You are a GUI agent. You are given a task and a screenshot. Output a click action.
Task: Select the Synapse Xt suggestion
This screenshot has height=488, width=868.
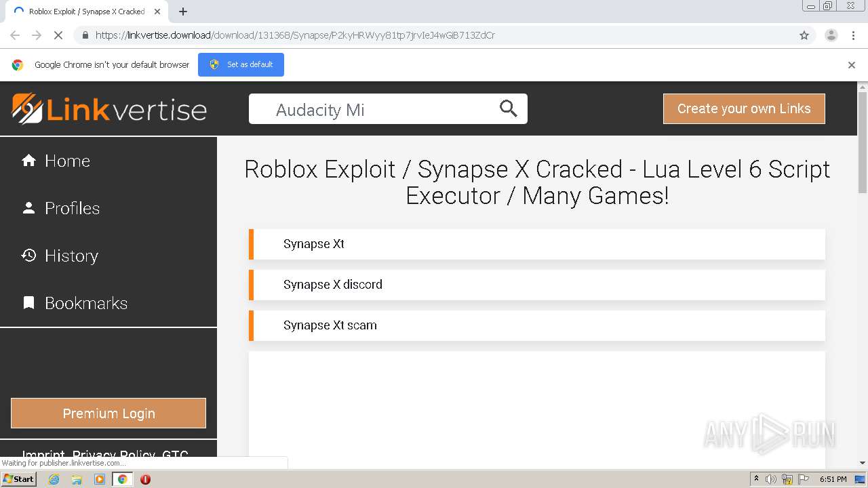[537, 244]
